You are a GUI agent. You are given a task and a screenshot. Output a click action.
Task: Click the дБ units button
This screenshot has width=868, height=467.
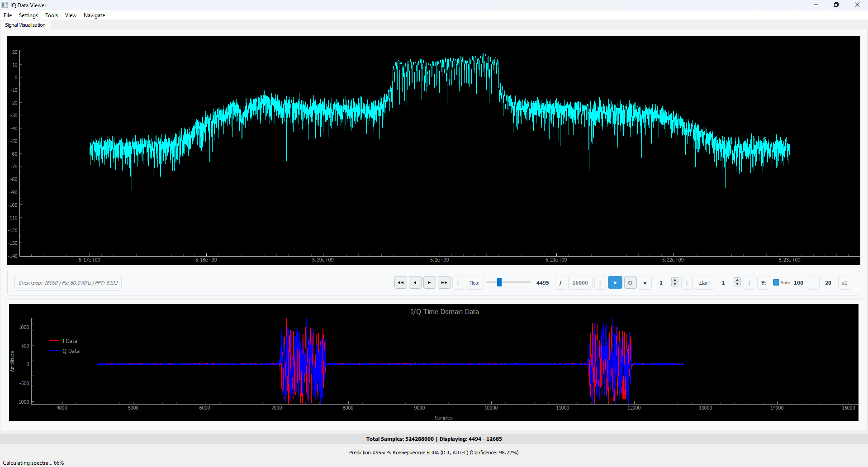click(x=844, y=283)
